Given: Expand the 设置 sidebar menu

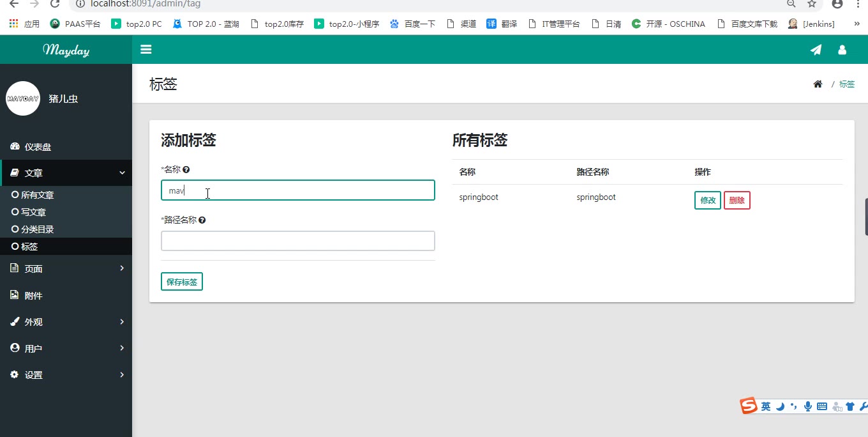Looking at the screenshot, I should [66, 375].
